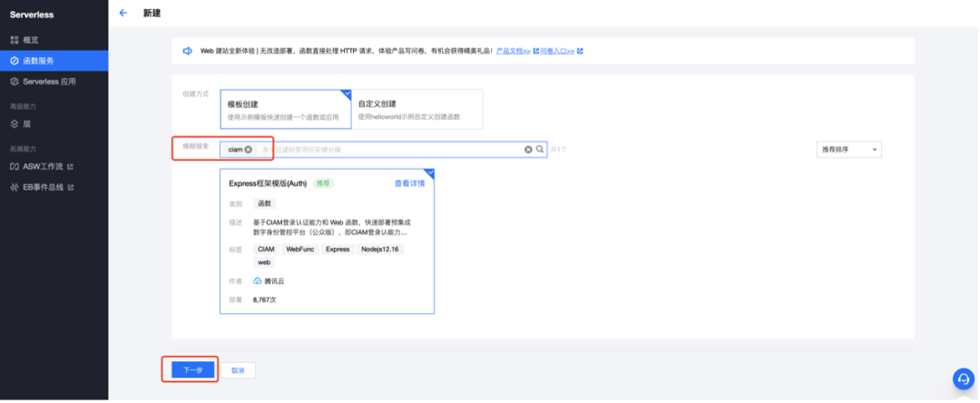Click the Nodejs12.16 tag

coord(380,250)
